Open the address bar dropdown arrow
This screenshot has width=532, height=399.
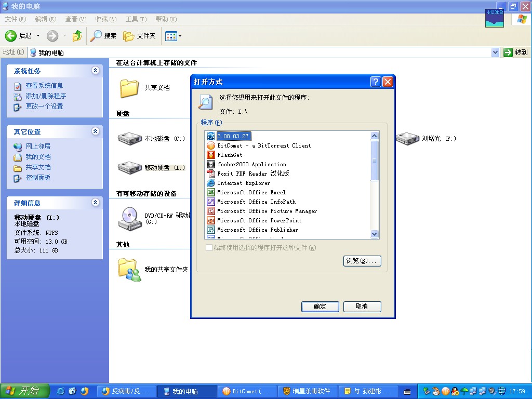[x=495, y=52]
